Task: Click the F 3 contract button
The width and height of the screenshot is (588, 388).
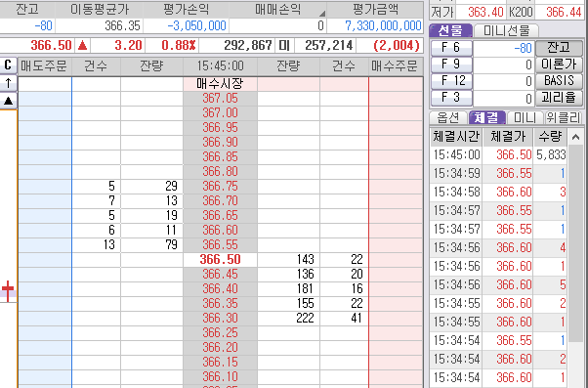Action: click(451, 97)
